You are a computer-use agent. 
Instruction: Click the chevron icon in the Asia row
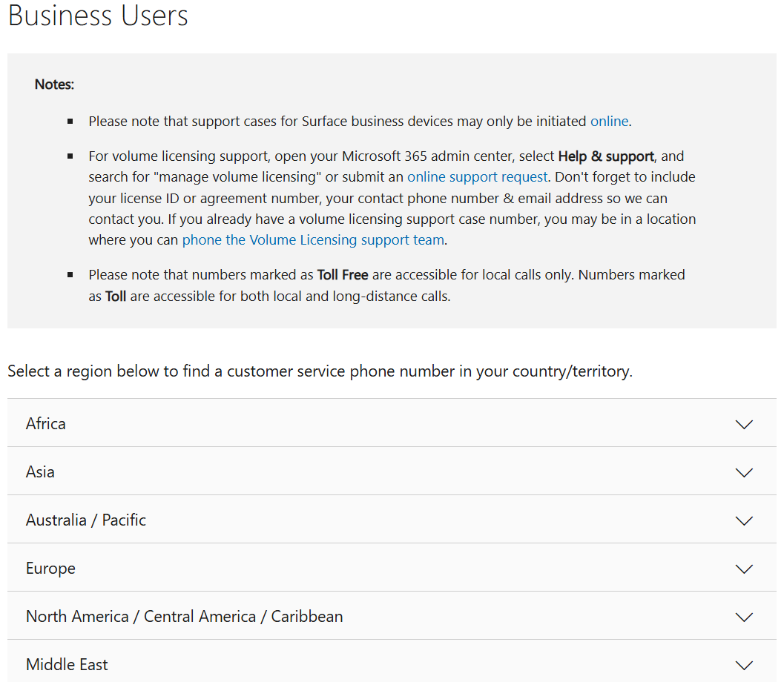coord(743,472)
